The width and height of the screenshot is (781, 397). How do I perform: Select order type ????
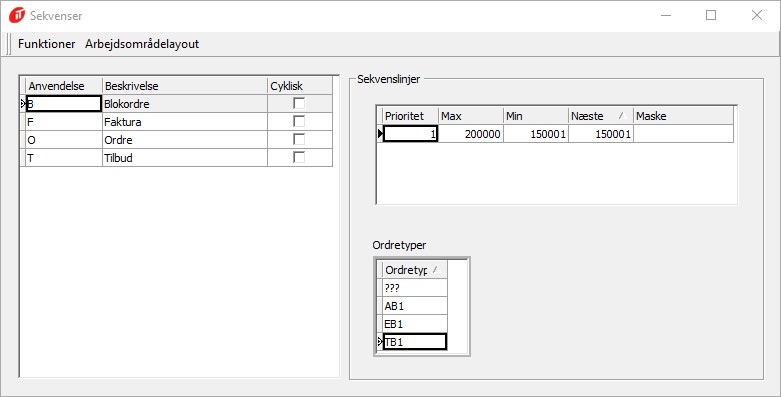(415, 287)
